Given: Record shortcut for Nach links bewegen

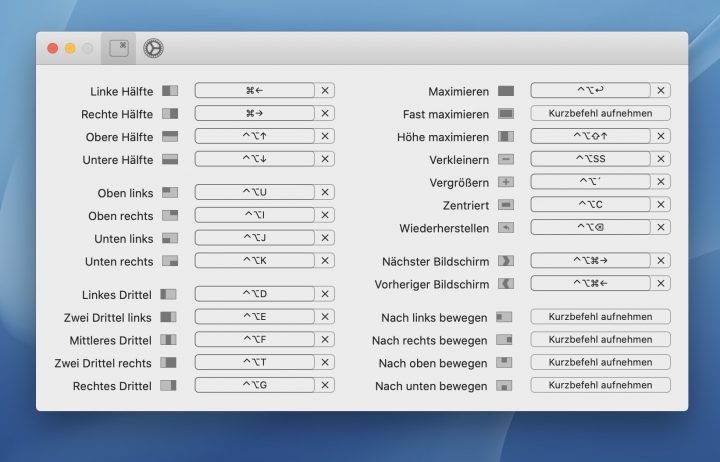Looking at the screenshot, I should (600, 317).
